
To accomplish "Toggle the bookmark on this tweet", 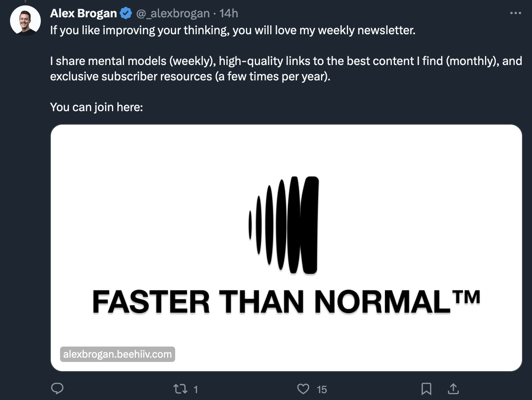I will pyautogui.click(x=426, y=389).
